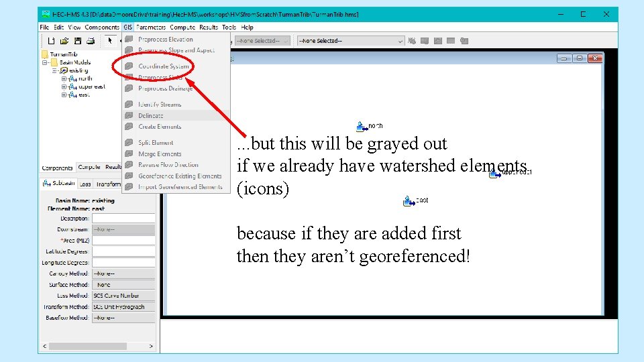Image resolution: width=644 pixels, height=362 pixels.
Task: Open the Baseflow Method dropdown
Action: click(x=123, y=318)
